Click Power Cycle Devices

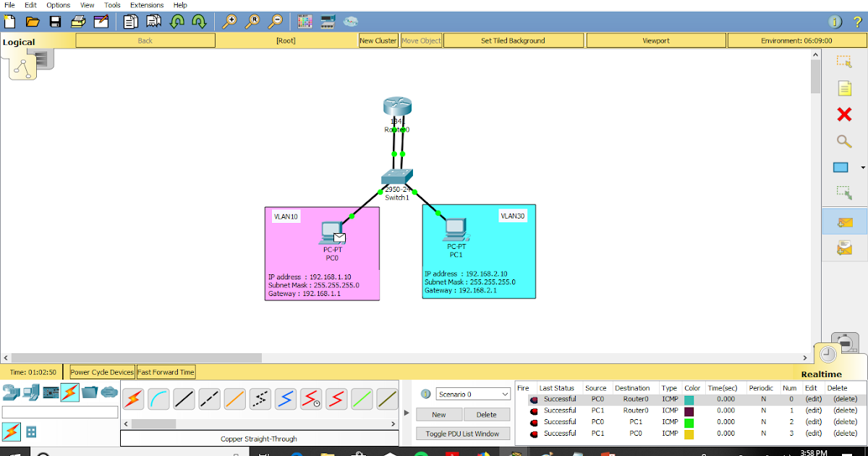(101, 371)
